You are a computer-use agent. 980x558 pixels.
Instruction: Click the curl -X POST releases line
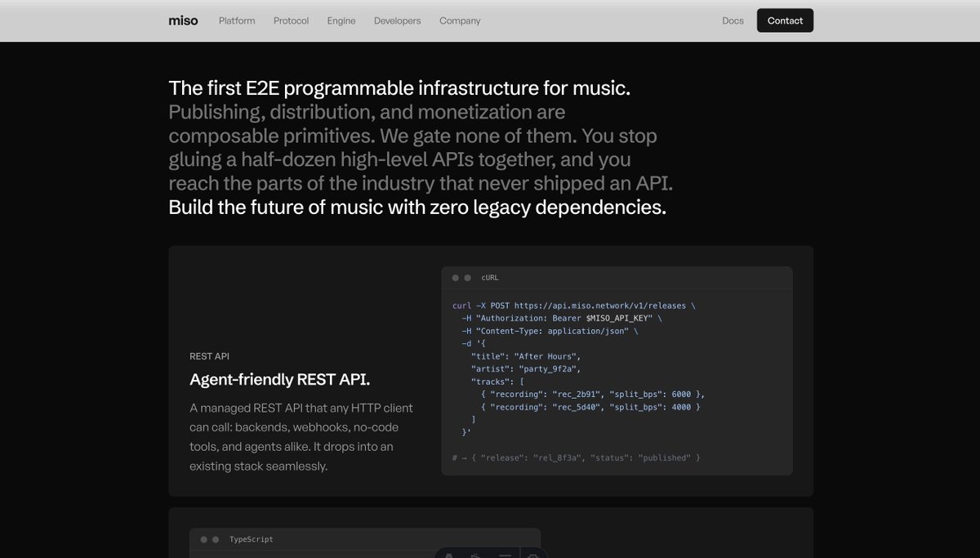[574, 306]
